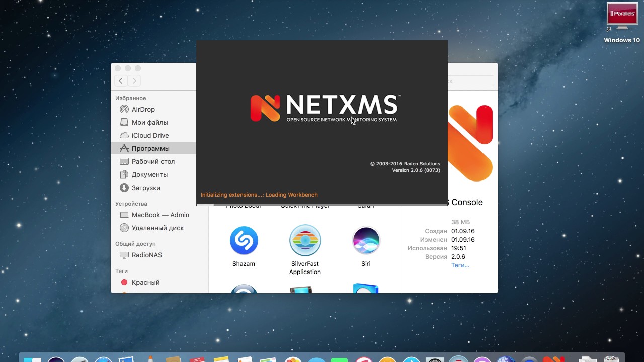The width and height of the screenshot is (644, 362).
Task: Click large NetXMS preview icon in Finder
Action: [x=471, y=143]
